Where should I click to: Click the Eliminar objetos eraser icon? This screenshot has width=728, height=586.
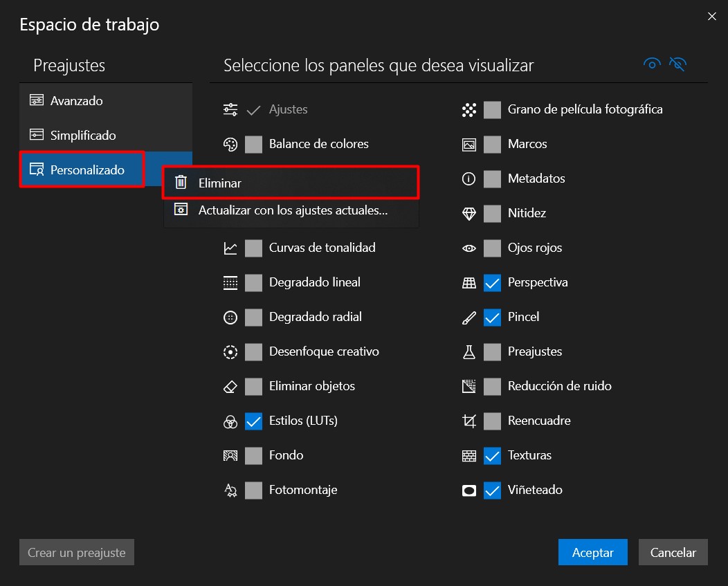[x=230, y=386]
